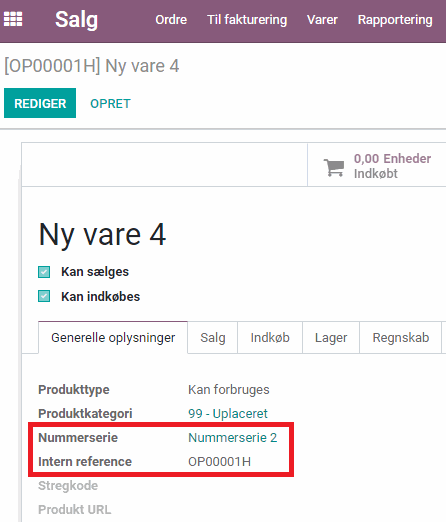Image resolution: width=446 pixels, height=522 pixels.
Task: Click the Salg app title
Action: (76, 20)
